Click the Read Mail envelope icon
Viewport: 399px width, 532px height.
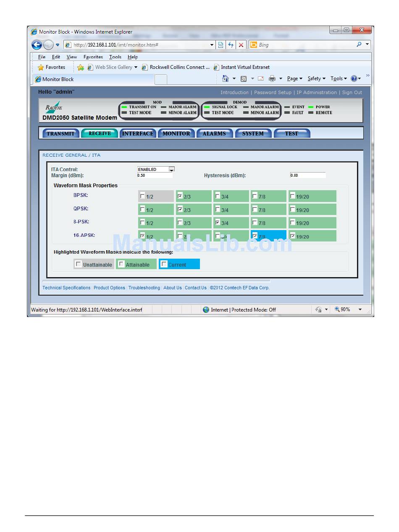[260, 79]
